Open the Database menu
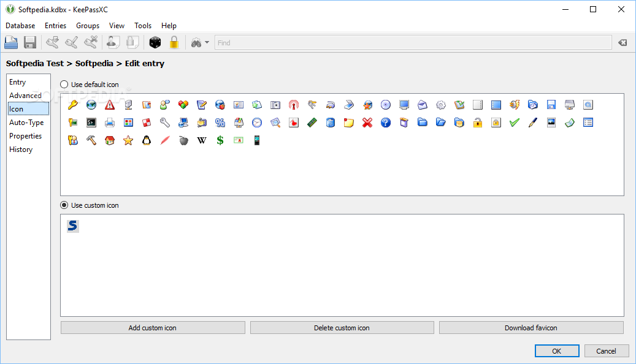 pos(20,26)
